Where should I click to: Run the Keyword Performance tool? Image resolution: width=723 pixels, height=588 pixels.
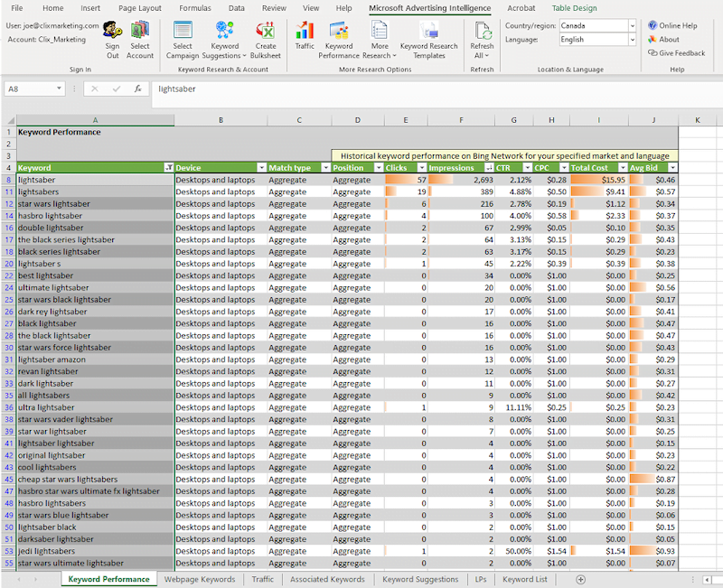tap(339, 40)
